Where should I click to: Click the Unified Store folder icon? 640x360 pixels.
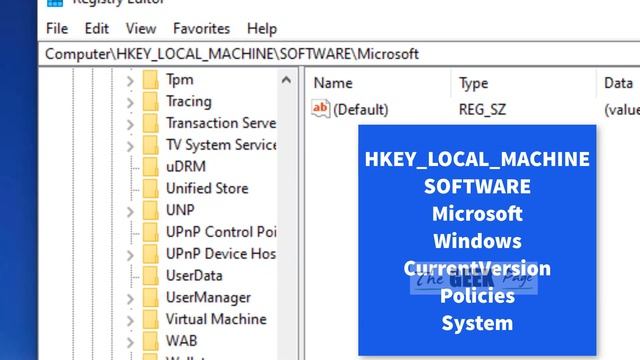[x=151, y=189]
